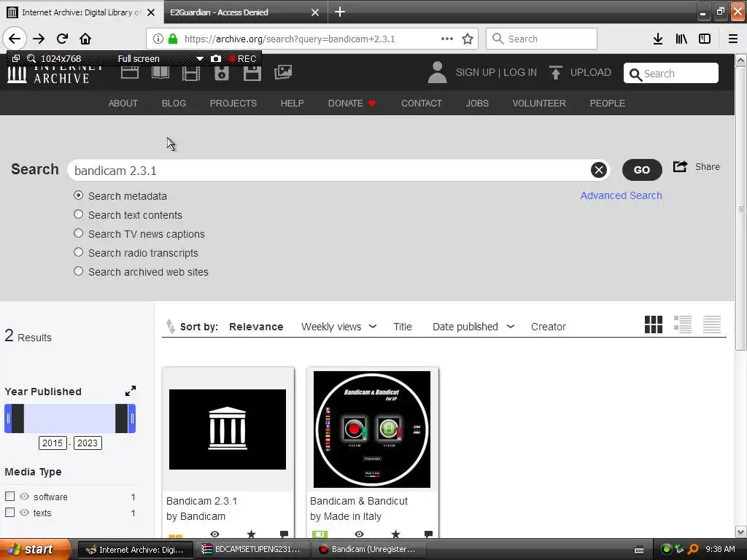Open PROJECTS in the navigation bar
The width and height of the screenshot is (747, 560).
coord(233,104)
